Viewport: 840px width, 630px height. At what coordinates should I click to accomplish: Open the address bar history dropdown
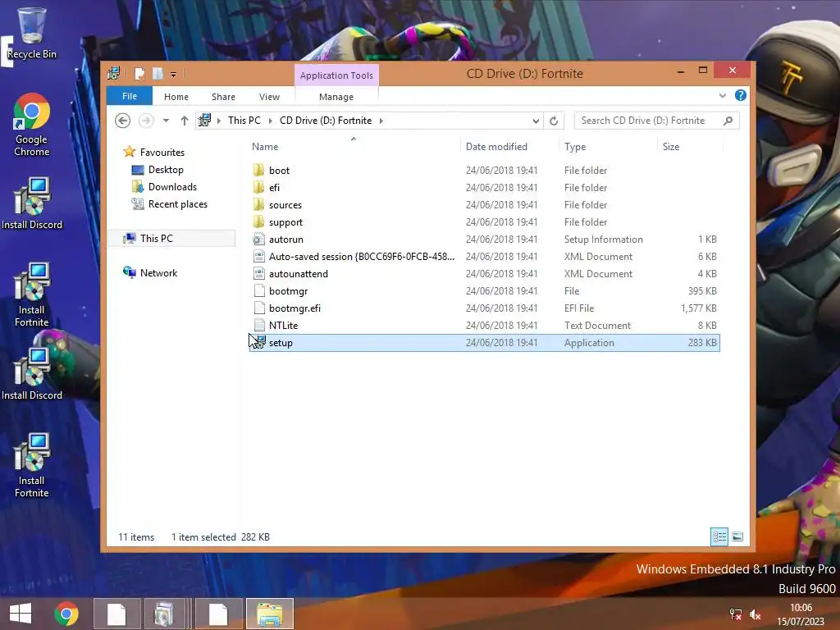(536, 121)
